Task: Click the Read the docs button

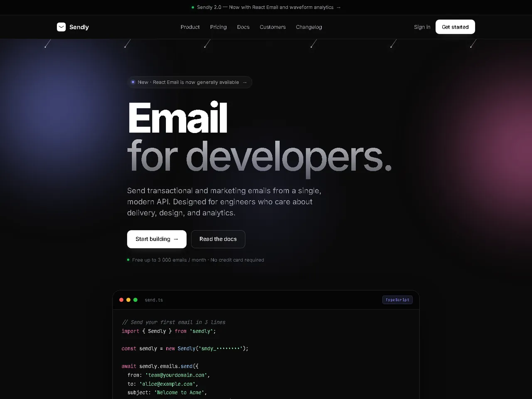Action: point(218,239)
